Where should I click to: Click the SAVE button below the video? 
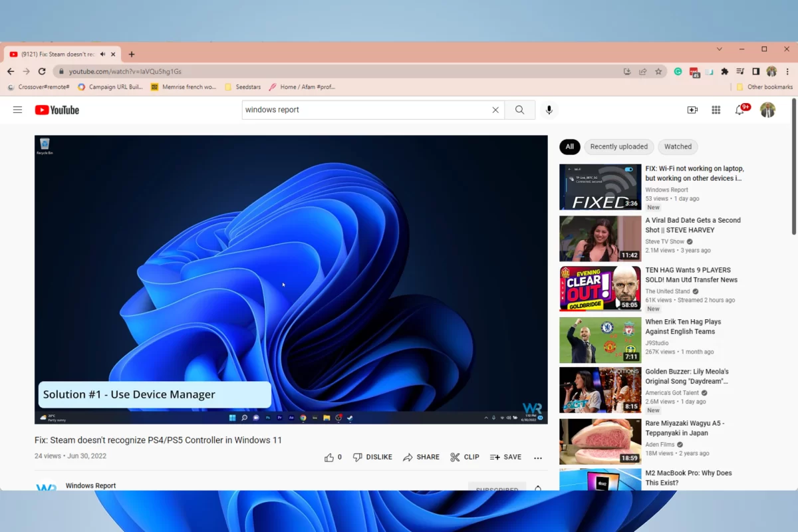point(506,457)
